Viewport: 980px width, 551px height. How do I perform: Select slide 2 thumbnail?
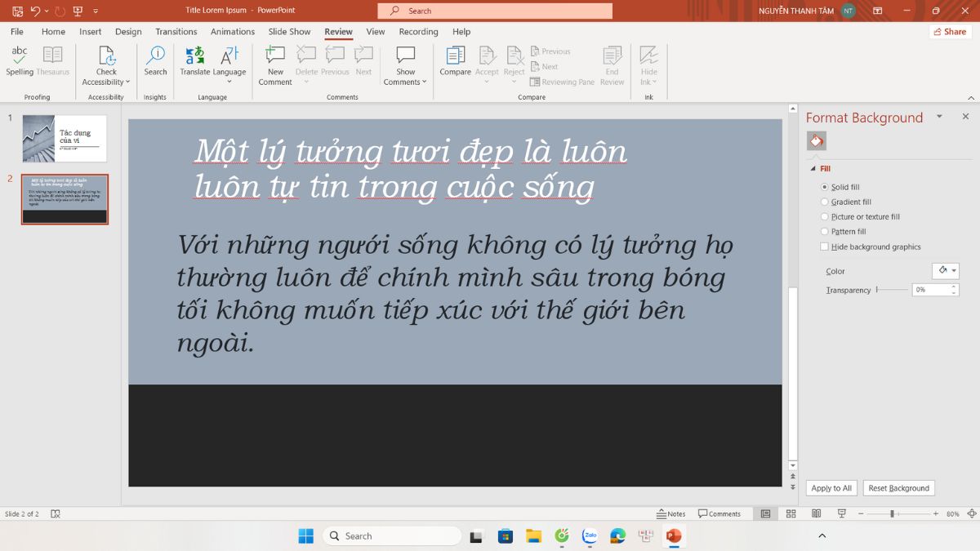65,199
